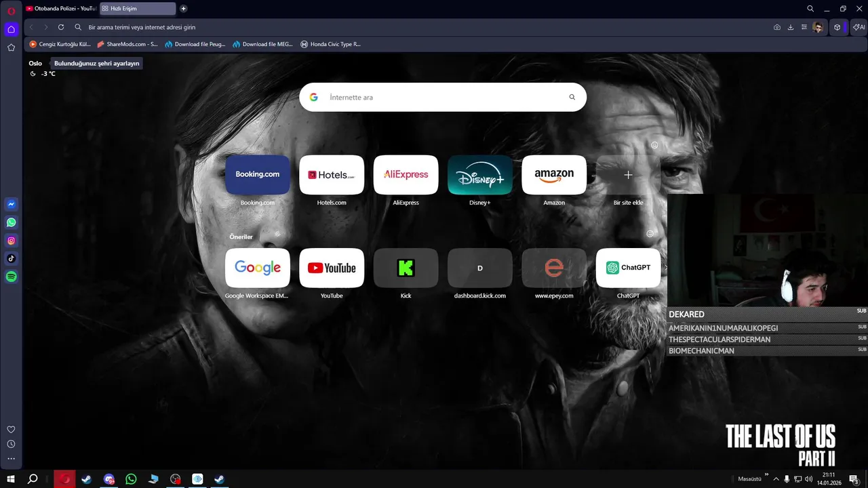This screenshot has height=488, width=868.
Task: Open AliExpress speed dial tile
Action: tap(406, 175)
